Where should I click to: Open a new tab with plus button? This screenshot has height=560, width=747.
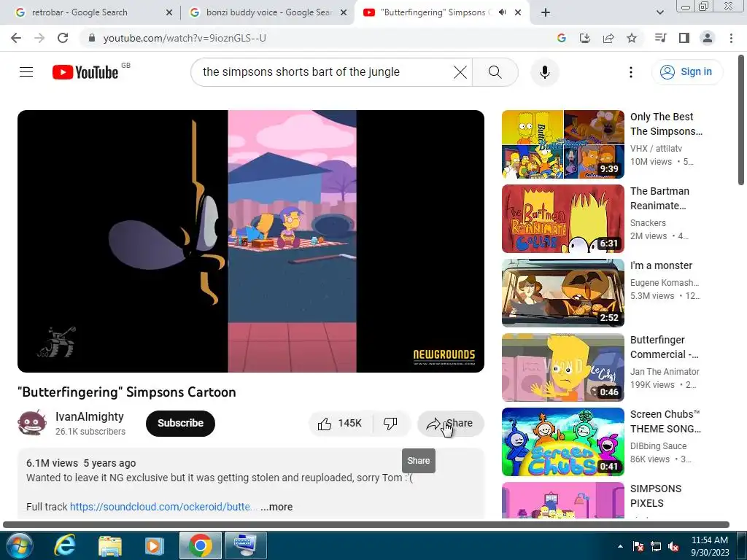[546, 13]
